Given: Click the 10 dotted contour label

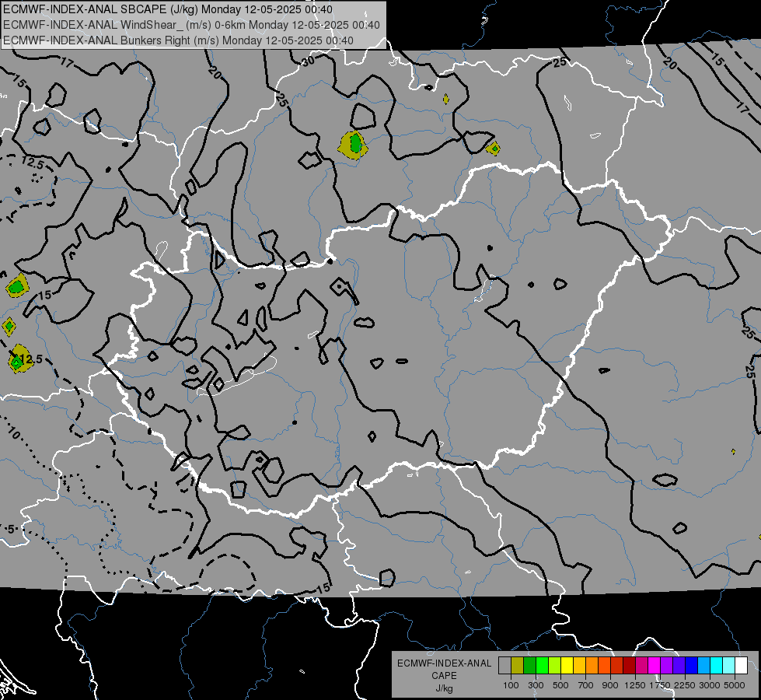Looking at the screenshot, I should point(14,432).
